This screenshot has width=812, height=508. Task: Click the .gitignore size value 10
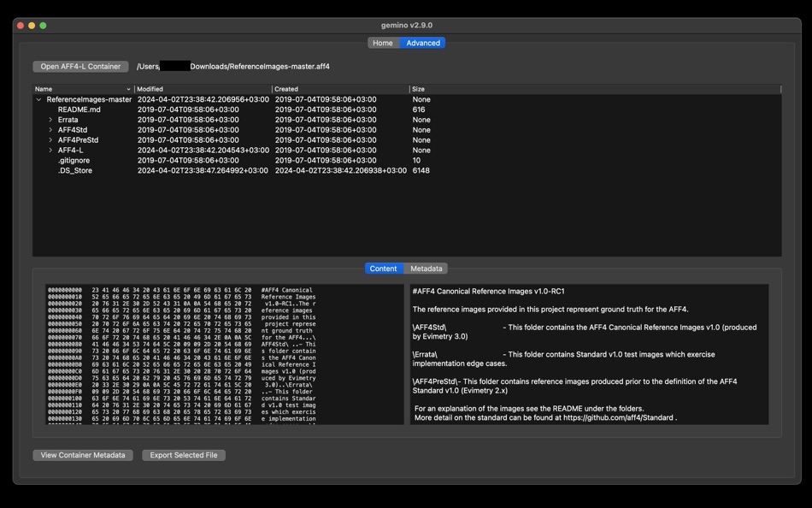point(416,161)
